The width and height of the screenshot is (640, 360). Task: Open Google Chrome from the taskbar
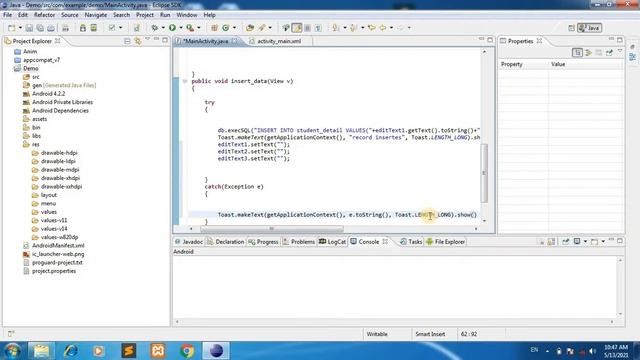click(x=187, y=351)
